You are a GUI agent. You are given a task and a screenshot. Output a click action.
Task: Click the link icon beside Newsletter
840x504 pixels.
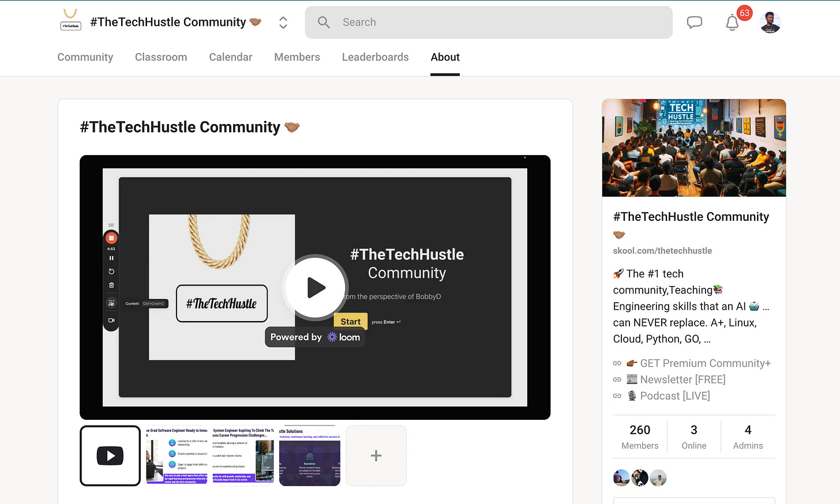[617, 379]
